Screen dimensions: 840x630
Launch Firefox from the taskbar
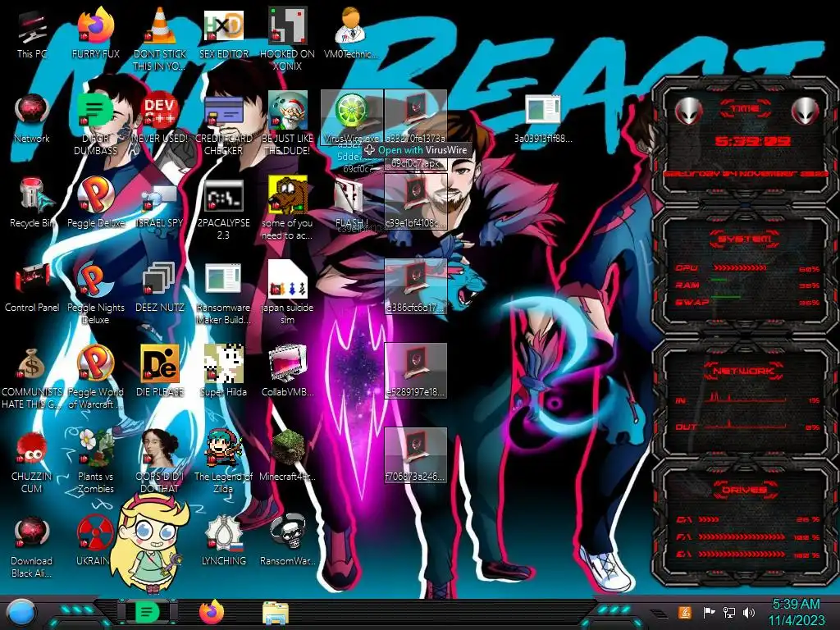[212, 612]
